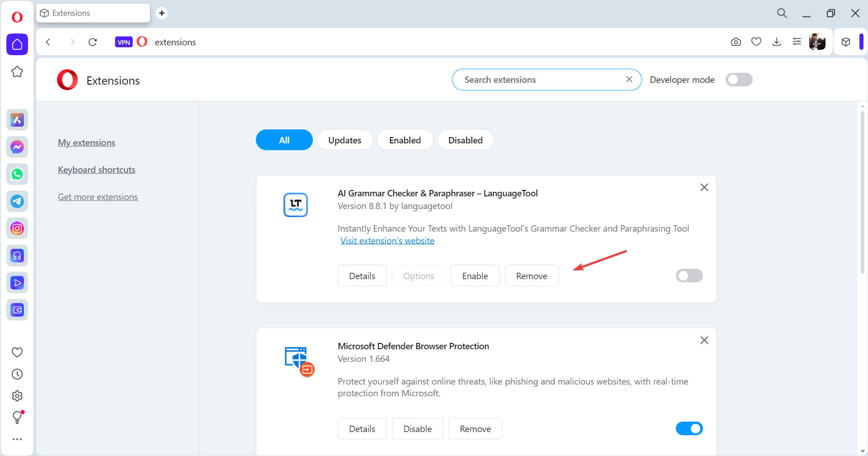The image size is (868, 456).
Task: Click Visit extension's website link
Action: pos(387,241)
